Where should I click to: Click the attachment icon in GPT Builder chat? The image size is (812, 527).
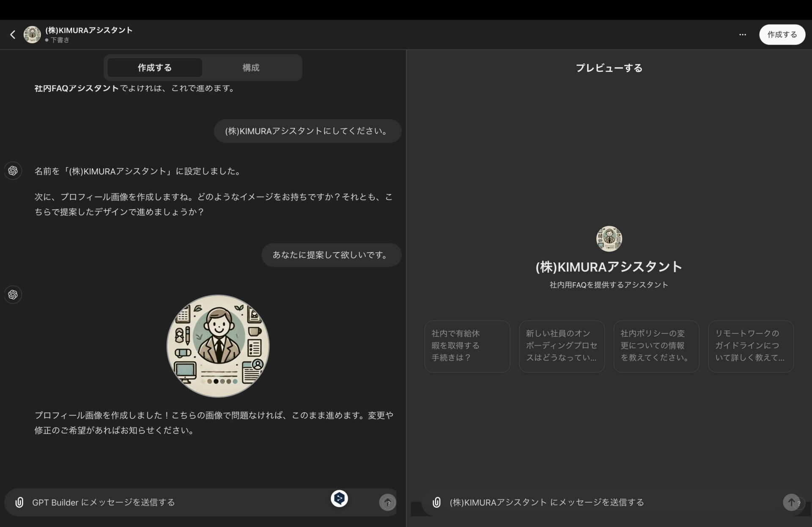pyautogui.click(x=20, y=502)
